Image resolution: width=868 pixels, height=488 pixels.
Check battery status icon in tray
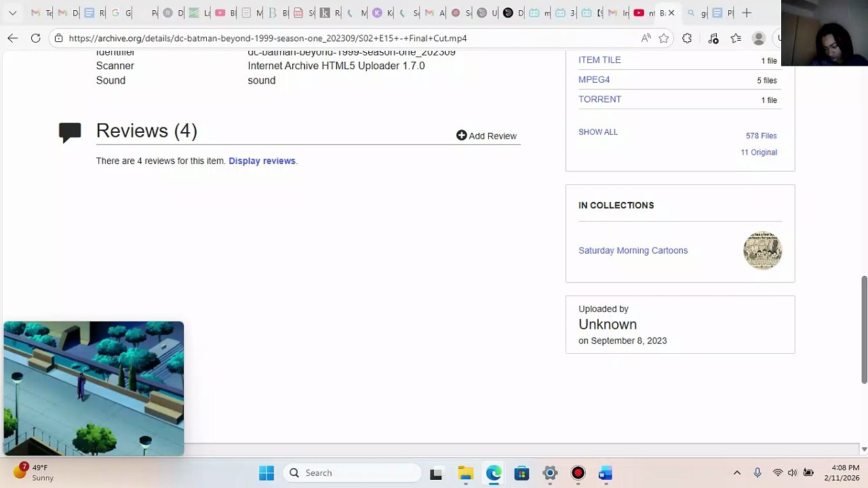[808, 473]
